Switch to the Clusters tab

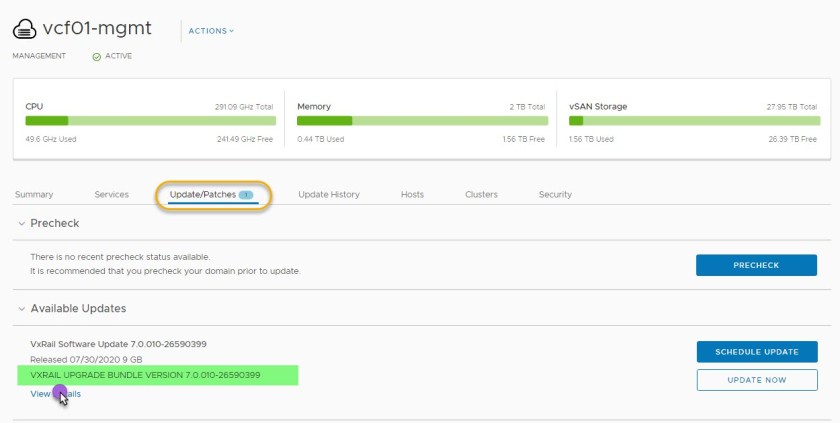point(481,194)
